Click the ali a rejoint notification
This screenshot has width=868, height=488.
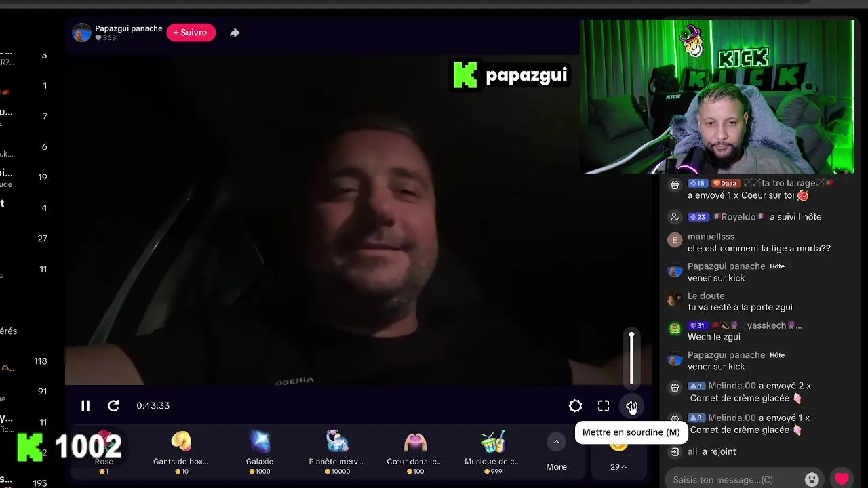pyautogui.click(x=711, y=451)
